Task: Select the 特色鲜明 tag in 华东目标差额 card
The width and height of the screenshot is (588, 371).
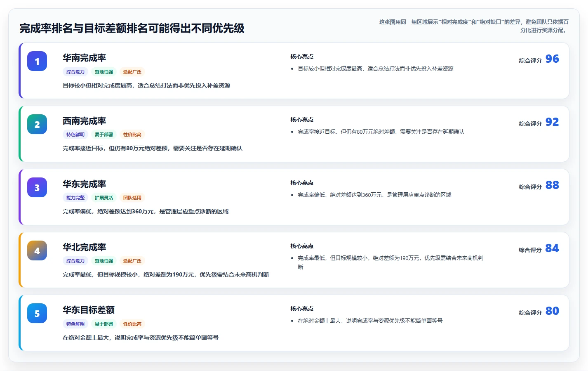Action: point(75,324)
